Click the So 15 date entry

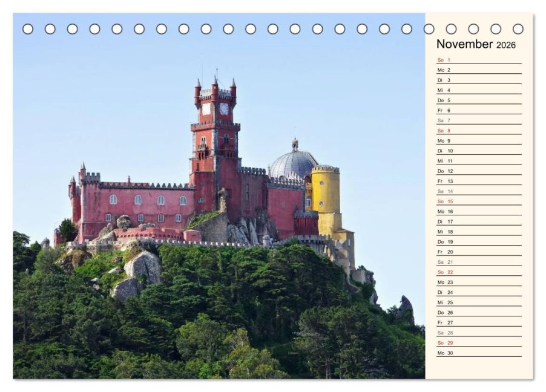pos(479,201)
